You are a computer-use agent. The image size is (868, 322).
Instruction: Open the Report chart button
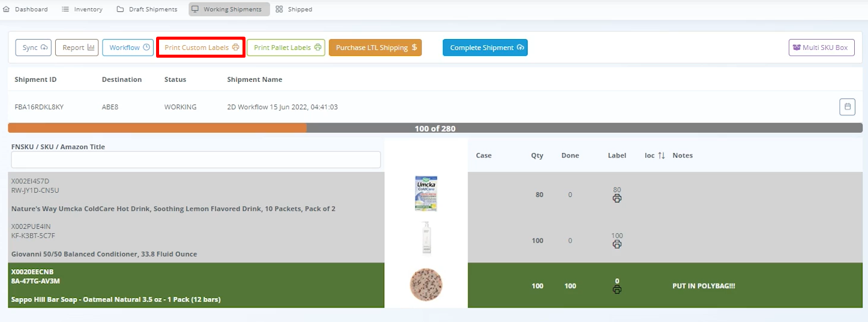(77, 47)
